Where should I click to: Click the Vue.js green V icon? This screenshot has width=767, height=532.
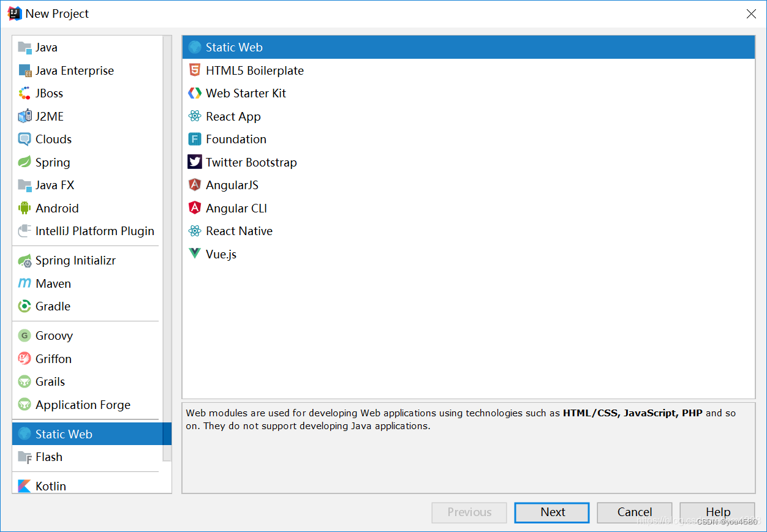[195, 254]
